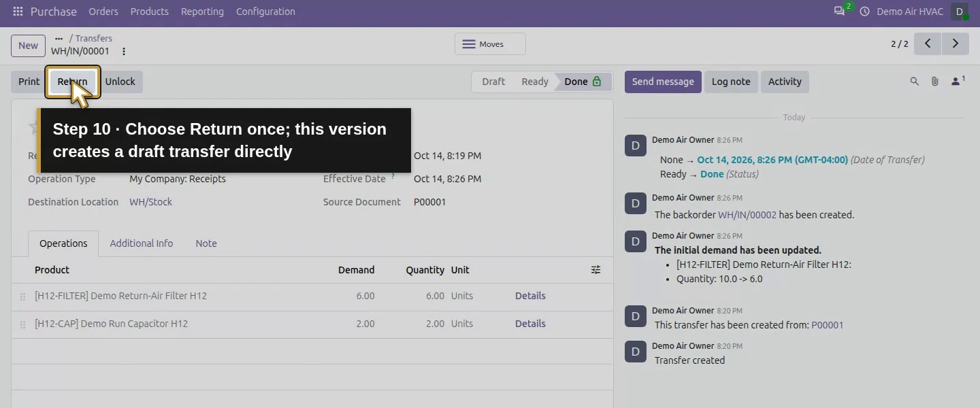Open Details for the H12-CAP line
The image size is (980, 408).
530,324
